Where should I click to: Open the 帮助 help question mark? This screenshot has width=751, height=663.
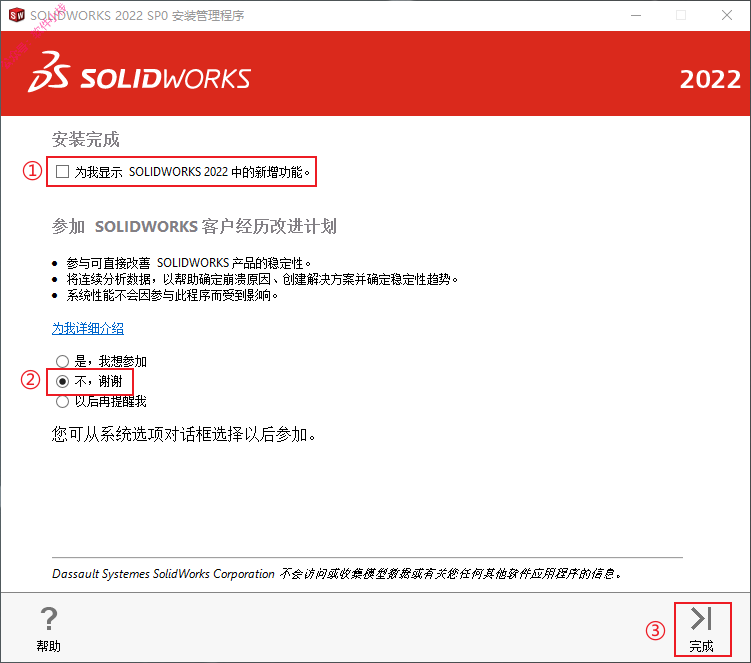[48, 629]
